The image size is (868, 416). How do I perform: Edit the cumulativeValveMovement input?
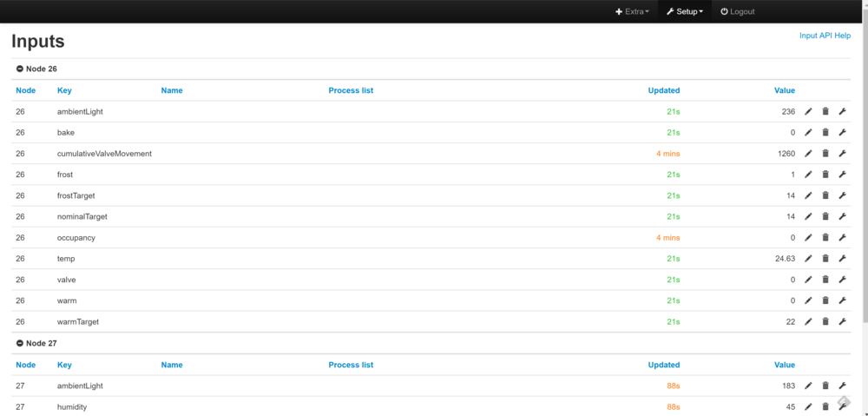click(x=808, y=154)
